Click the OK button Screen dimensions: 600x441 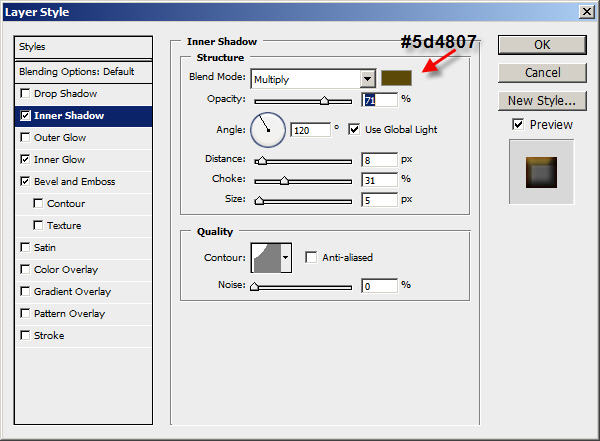542,45
